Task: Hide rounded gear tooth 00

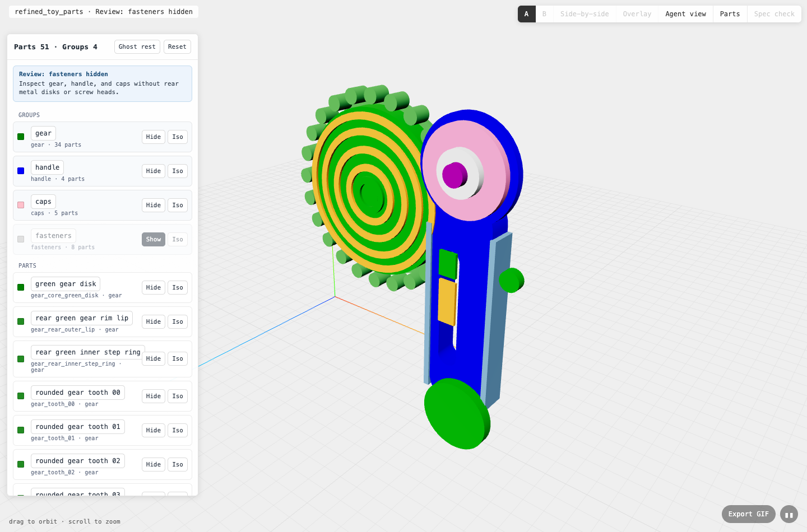Action: pyautogui.click(x=154, y=396)
